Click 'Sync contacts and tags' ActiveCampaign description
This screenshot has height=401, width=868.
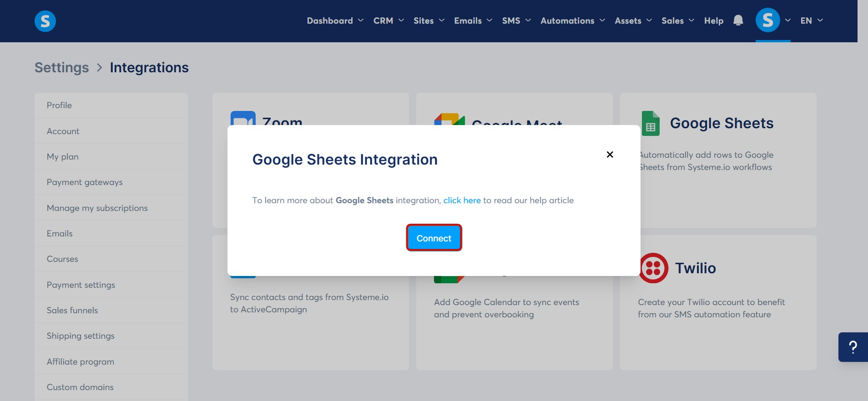309,303
